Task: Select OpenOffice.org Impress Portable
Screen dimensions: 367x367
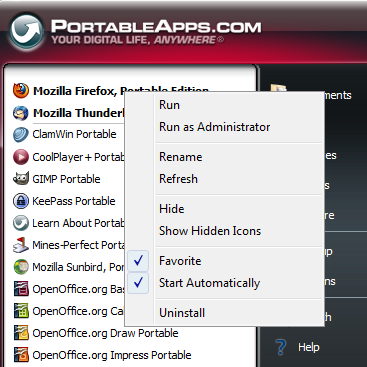Action: [111, 355]
